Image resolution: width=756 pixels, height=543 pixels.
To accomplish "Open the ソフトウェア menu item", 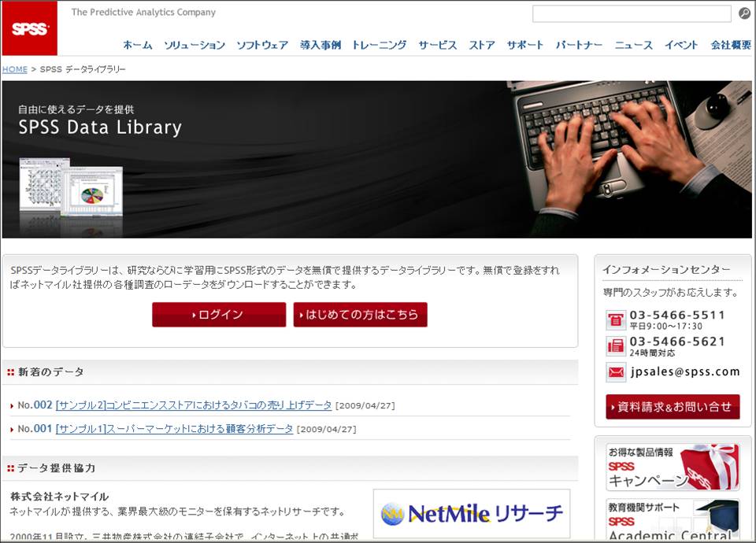I will (x=262, y=46).
